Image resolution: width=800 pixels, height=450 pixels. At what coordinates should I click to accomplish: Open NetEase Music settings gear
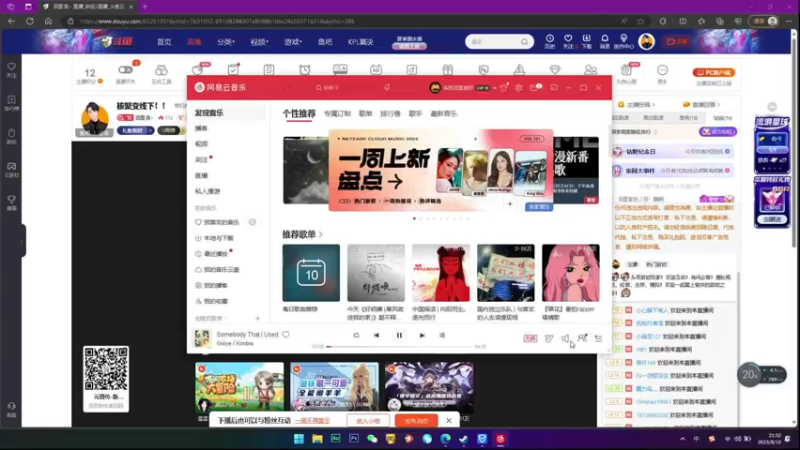coord(518,88)
